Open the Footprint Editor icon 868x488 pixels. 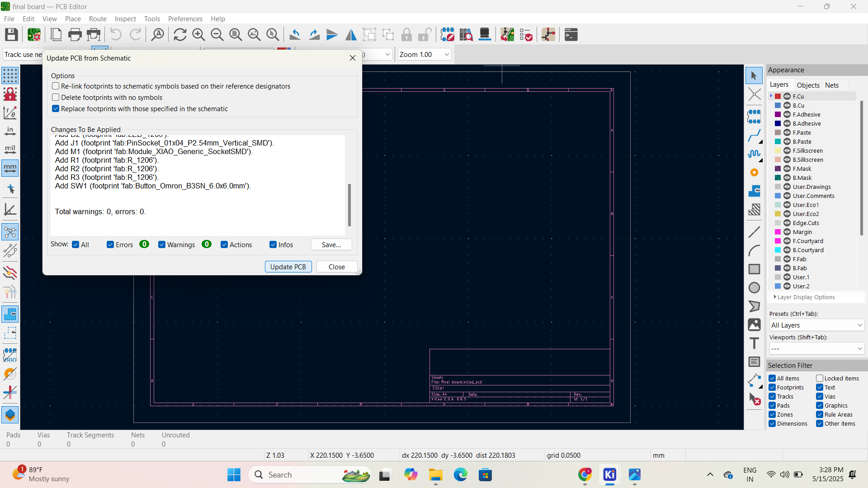pos(448,35)
